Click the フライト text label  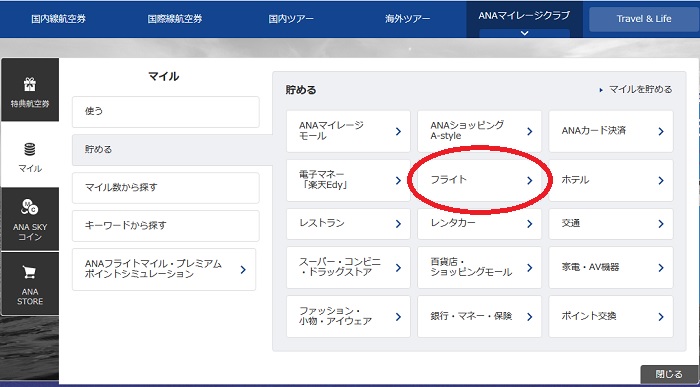click(x=448, y=179)
